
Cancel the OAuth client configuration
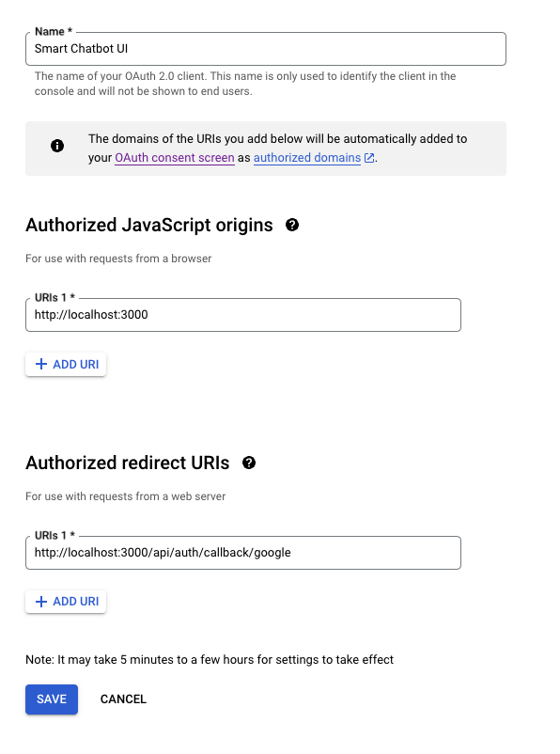click(x=123, y=699)
